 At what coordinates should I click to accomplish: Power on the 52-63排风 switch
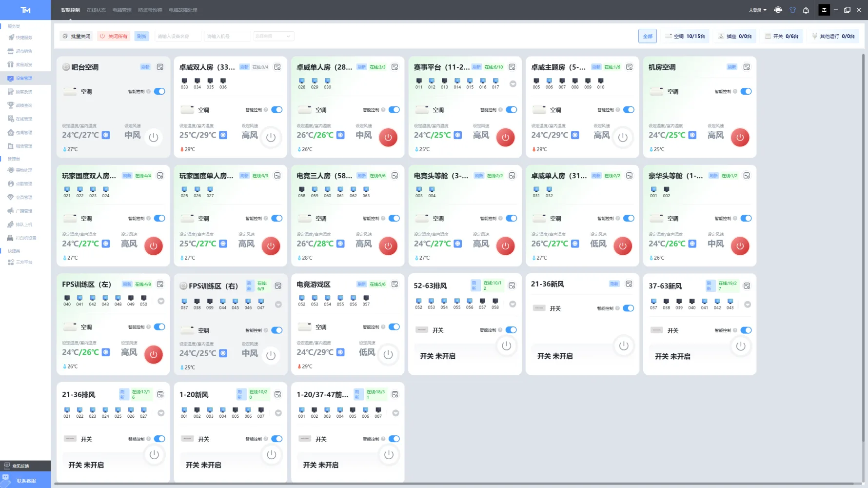coord(506,346)
